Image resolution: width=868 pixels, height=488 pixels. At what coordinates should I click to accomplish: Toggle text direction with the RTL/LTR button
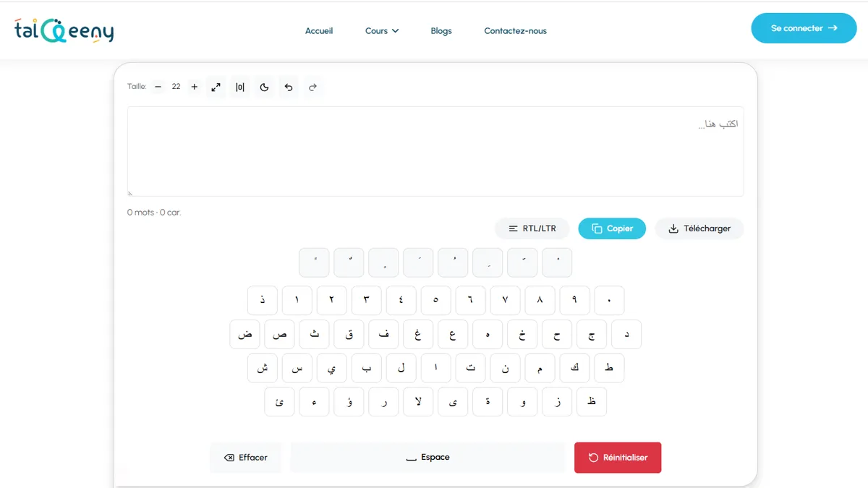[532, 228]
